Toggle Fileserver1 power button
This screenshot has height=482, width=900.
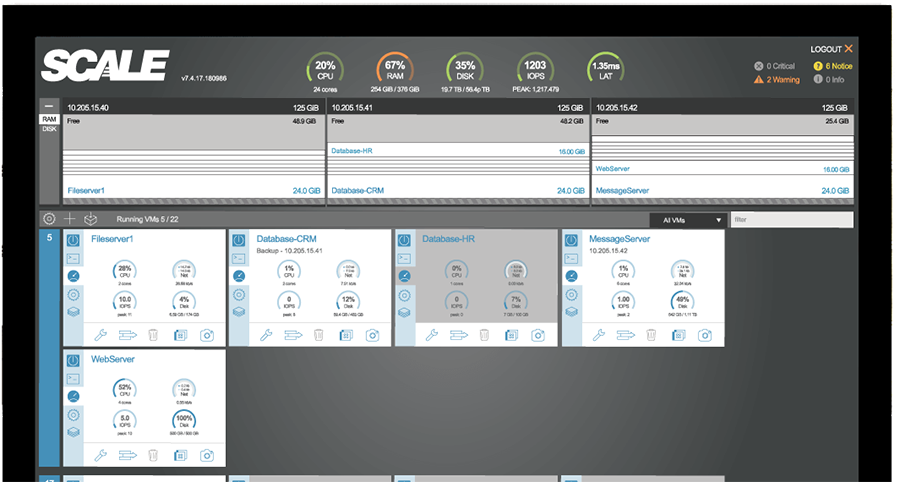(73, 240)
